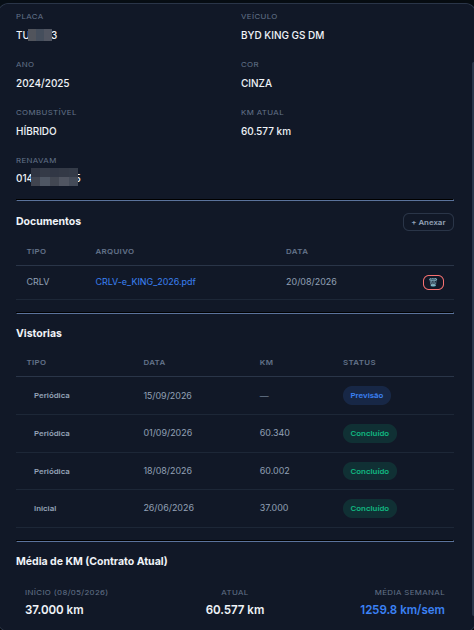
Task: Click the Documentos section heading
Action: [49, 221]
